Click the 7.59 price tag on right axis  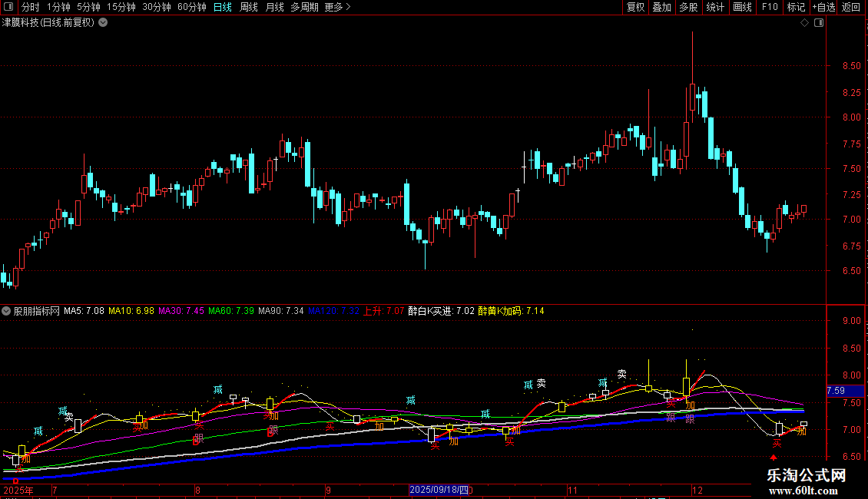(844, 391)
